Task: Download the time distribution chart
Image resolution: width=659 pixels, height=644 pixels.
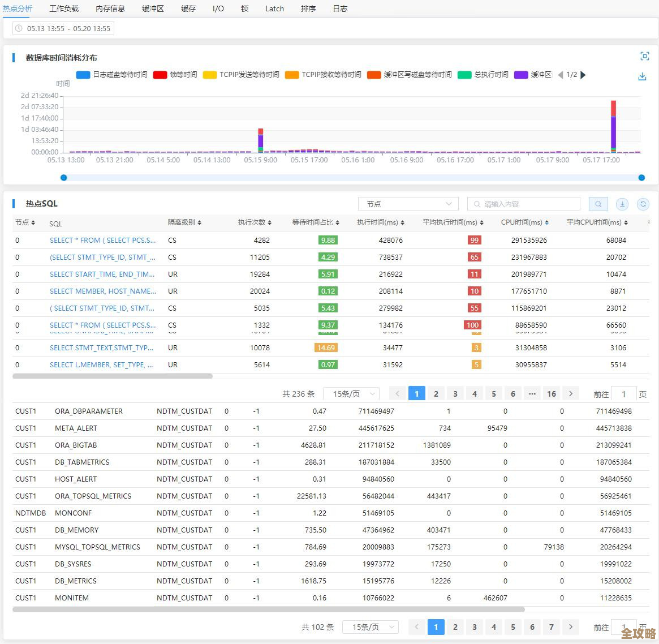Action: click(642, 76)
